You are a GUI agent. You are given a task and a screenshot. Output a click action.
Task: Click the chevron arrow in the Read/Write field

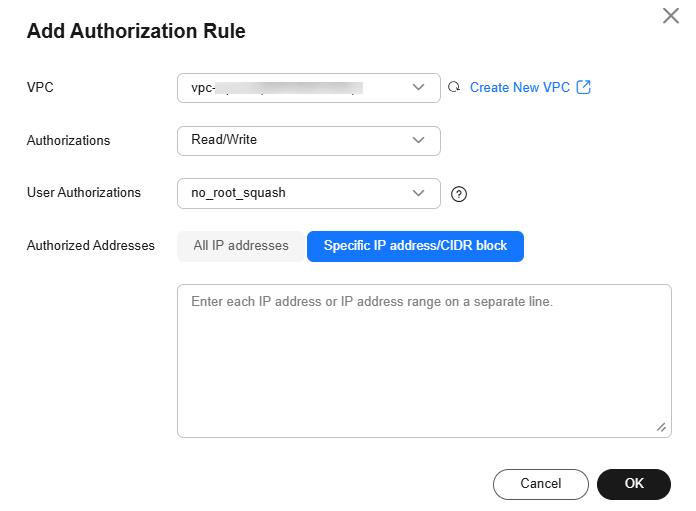[419, 140]
